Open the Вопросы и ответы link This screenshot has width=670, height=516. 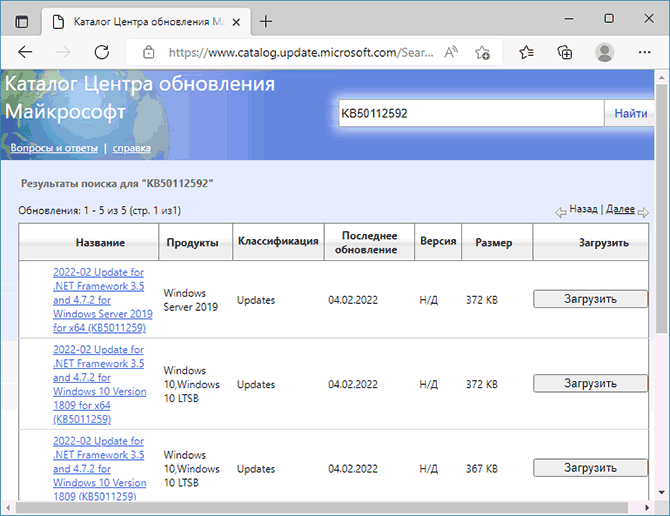54,148
